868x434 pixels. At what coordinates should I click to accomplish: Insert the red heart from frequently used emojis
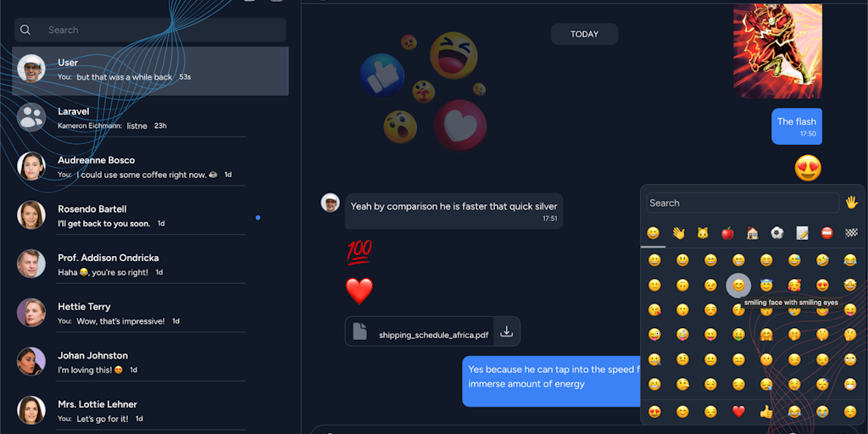click(738, 411)
